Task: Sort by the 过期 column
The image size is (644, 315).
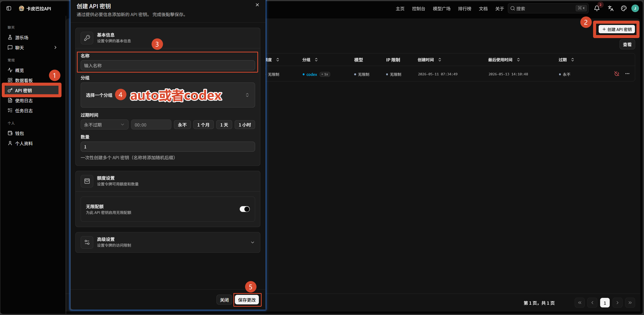Action: tap(566, 60)
